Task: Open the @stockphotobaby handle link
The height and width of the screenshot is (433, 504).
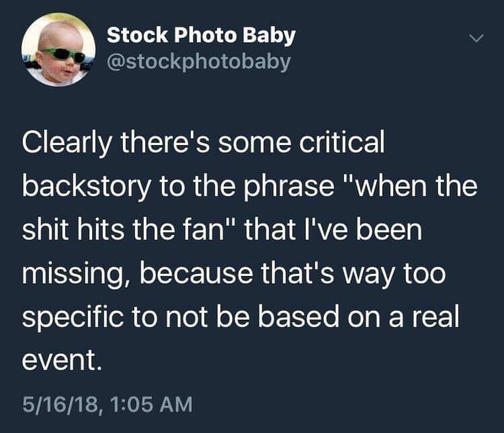Action: tap(199, 62)
